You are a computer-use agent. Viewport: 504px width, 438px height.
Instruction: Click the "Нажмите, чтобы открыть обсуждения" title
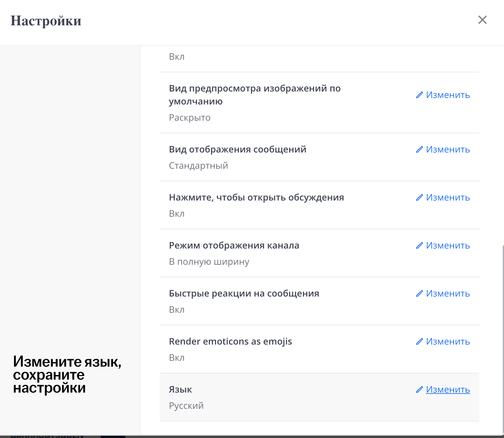pyautogui.click(x=257, y=198)
